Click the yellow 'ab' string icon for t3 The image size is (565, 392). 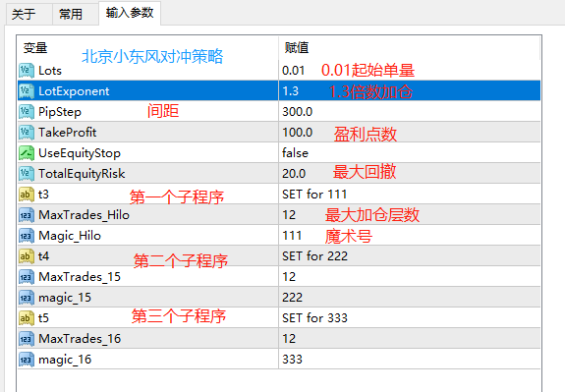[27, 195]
